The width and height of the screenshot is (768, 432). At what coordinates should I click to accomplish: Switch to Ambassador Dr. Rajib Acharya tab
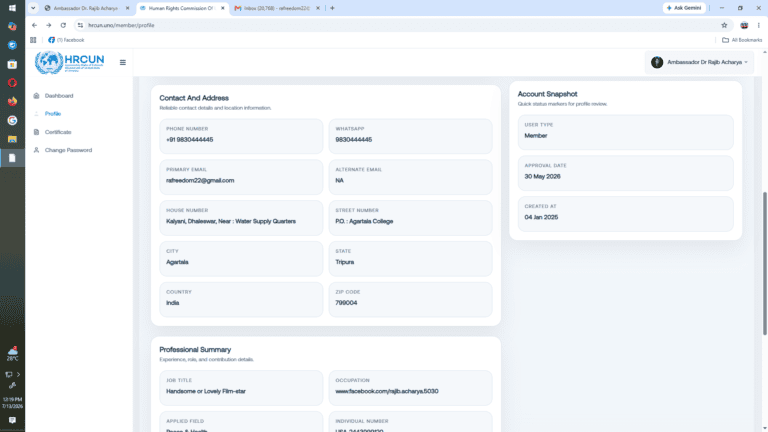pos(86,8)
